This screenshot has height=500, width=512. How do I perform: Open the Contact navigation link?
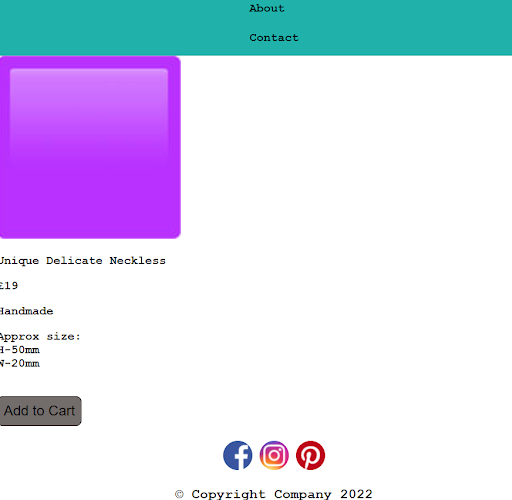tap(274, 38)
